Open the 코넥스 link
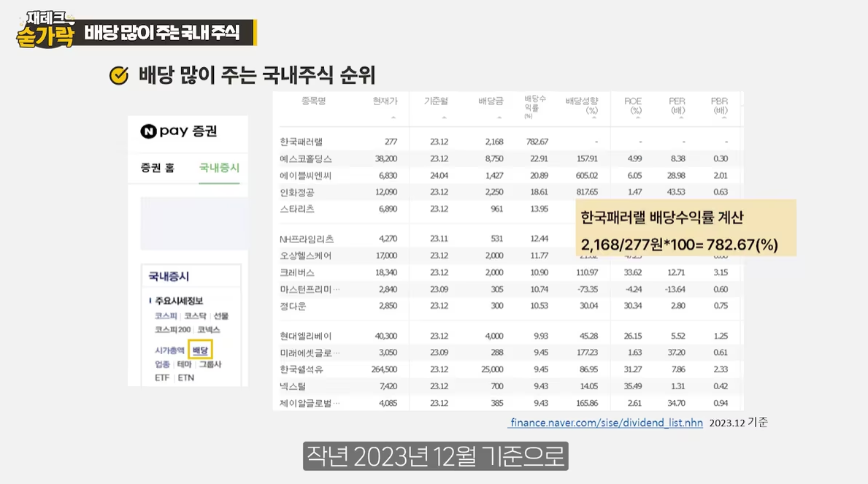 209,329
